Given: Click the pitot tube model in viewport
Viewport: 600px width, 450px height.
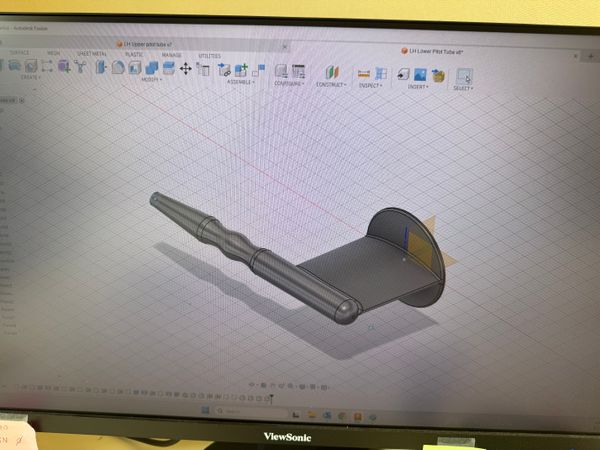Looking at the screenshot, I should click(x=298, y=264).
